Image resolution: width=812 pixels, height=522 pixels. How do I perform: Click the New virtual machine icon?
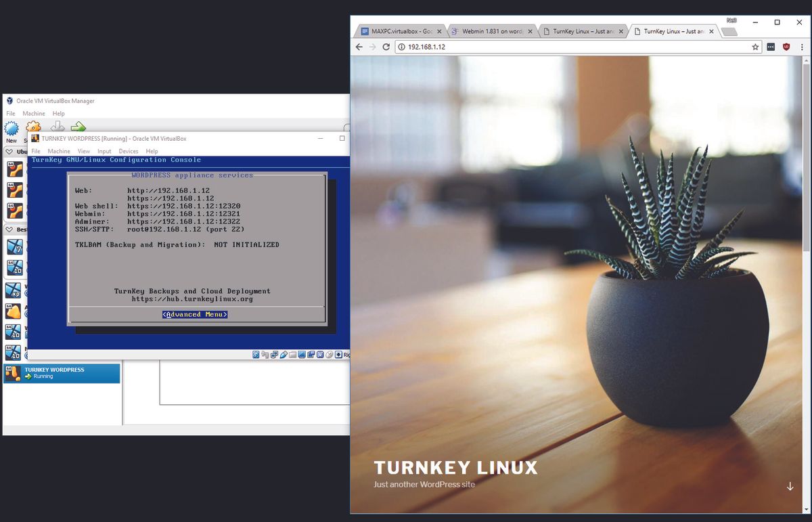tap(12, 127)
